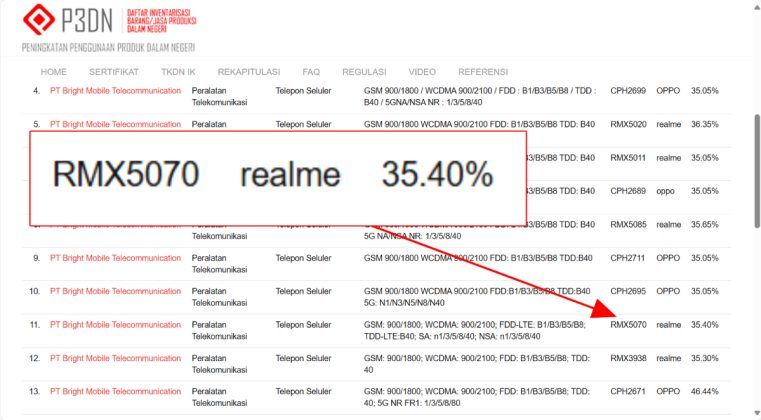Click the brand cell 'oppo' in CPH2689 row

click(665, 191)
